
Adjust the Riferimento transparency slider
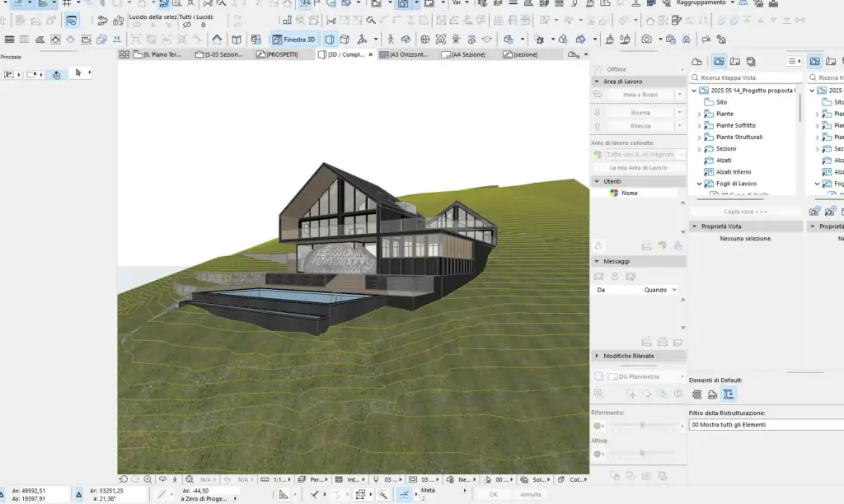pyautogui.click(x=643, y=426)
